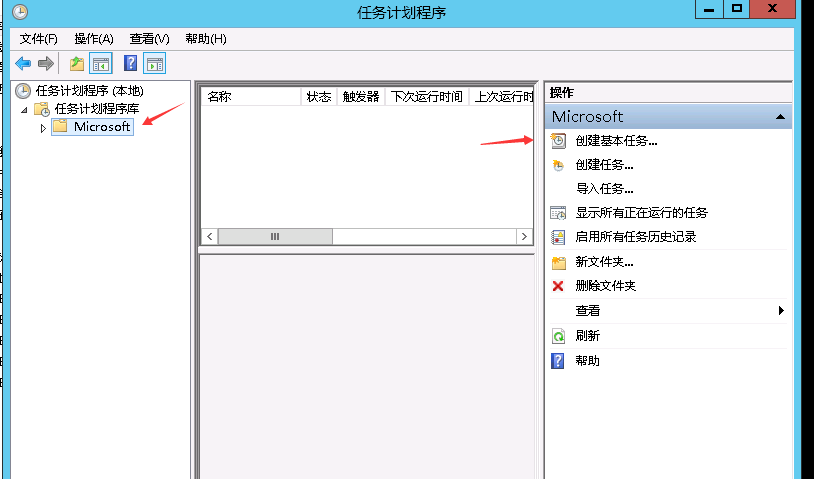Click the 创建任务 action
Viewport: 814px width, 479px height.
[x=604, y=165]
